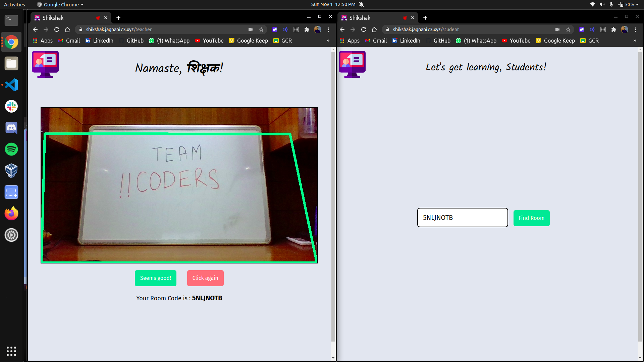Click the 'Seems good!' green button
Screen dimensions: 644x362
(155, 278)
